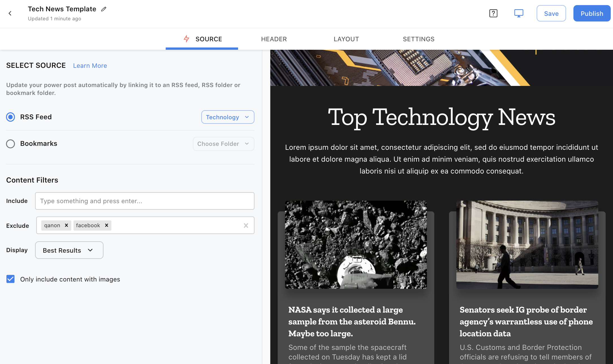Viewport: 613px width, 364px height.
Task: Switch to the LAYOUT tab
Action: pyautogui.click(x=346, y=39)
